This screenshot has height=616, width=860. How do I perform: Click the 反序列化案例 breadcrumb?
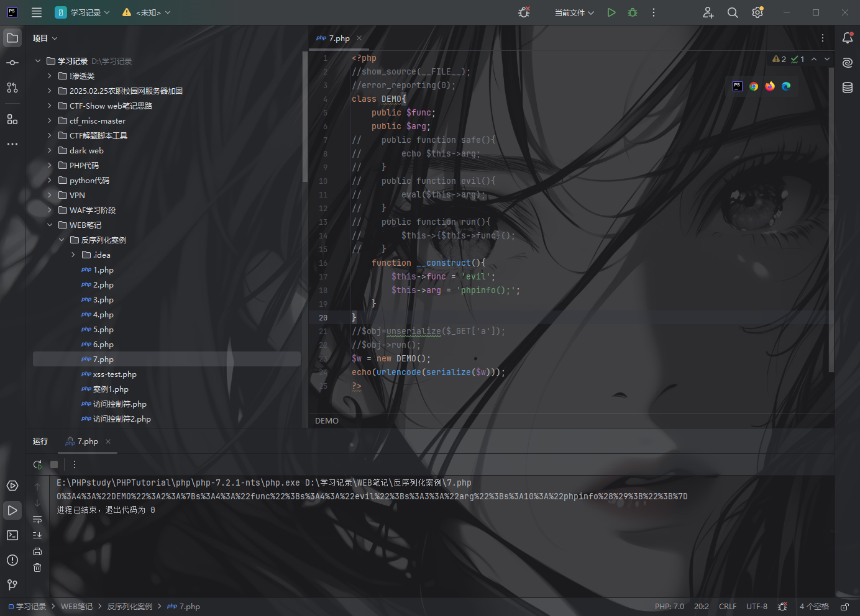(x=130, y=607)
